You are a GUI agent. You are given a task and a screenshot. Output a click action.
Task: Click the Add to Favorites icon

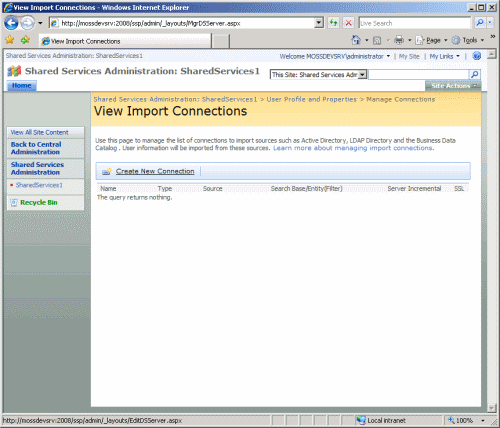pyautogui.click(x=25, y=40)
